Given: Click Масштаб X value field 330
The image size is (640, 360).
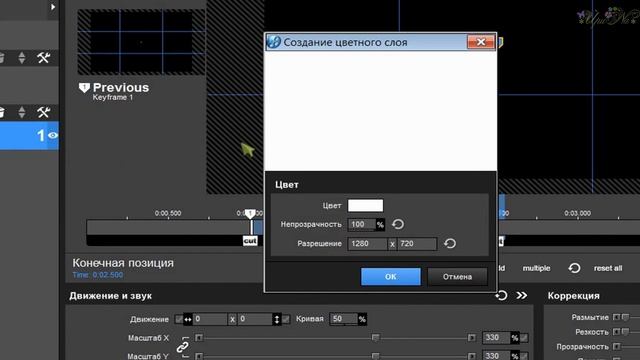Looking at the screenshot, I should 496,338.
